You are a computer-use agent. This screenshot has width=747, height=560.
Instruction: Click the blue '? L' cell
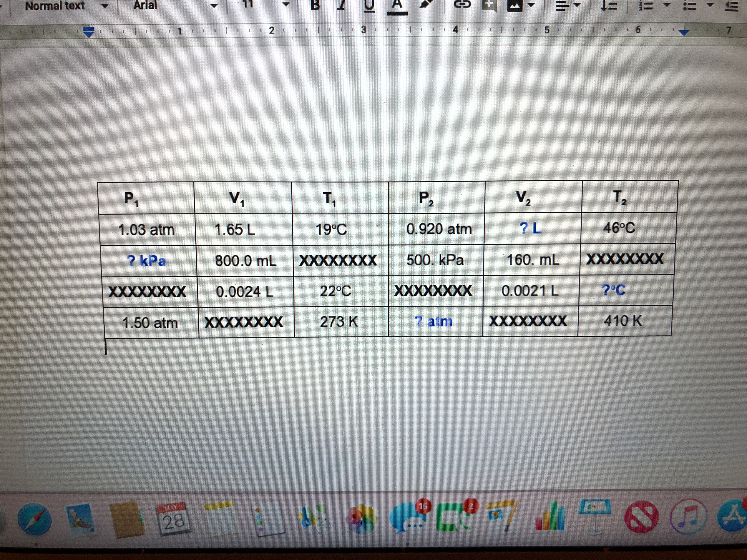[x=533, y=229]
